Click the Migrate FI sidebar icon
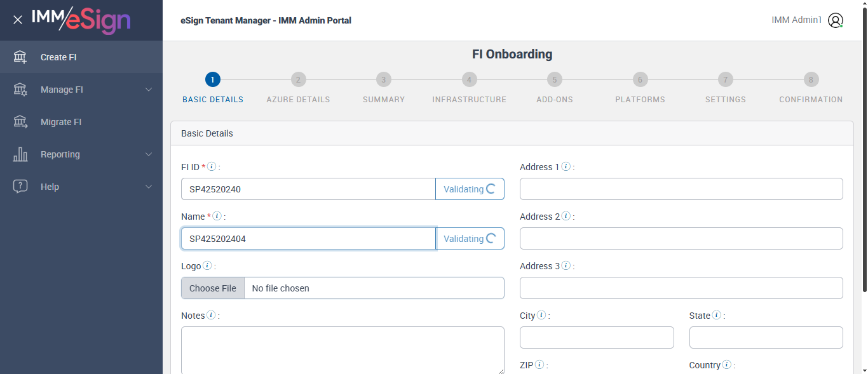Image resolution: width=868 pixels, height=374 pixels. (x=20, y=122)
